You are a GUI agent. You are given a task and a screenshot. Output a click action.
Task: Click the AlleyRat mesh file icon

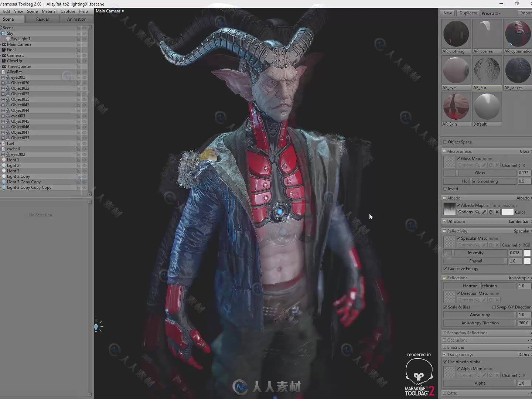4,72
